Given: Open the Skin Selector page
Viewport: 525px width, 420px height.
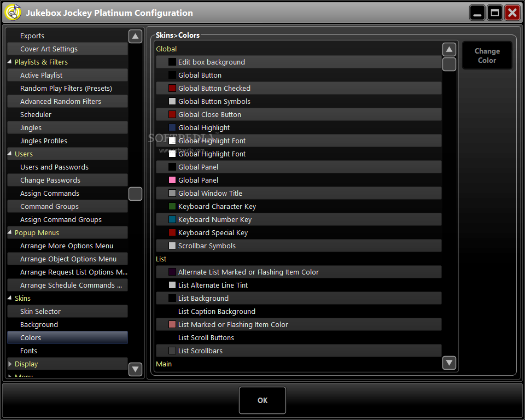Looking at the screenshot, I should click(67, 311).
